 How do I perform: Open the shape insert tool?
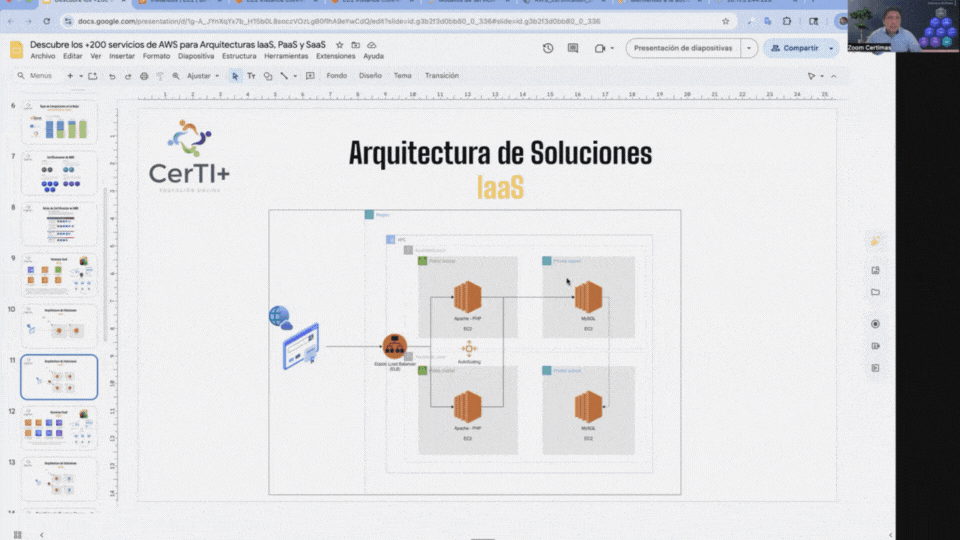[267, 76]
